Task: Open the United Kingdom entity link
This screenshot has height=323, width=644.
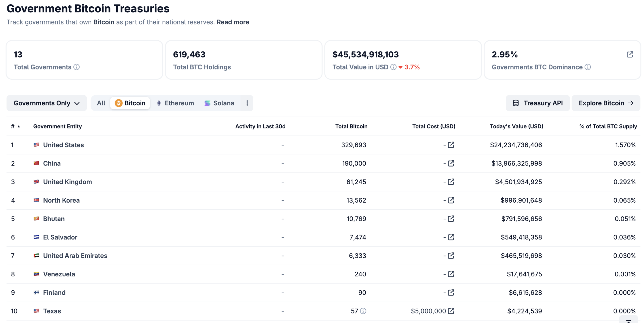Action: [x=67, y=182]
